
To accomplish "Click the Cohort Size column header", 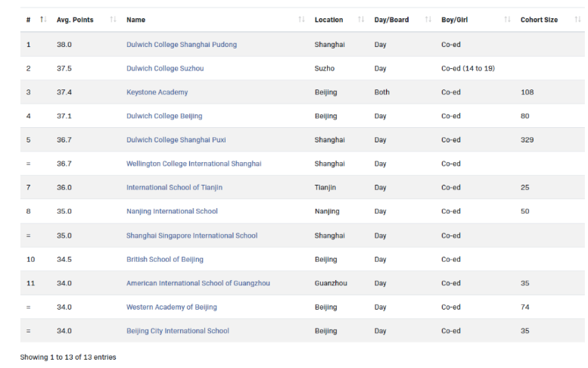I will click(x=539, y=20).
